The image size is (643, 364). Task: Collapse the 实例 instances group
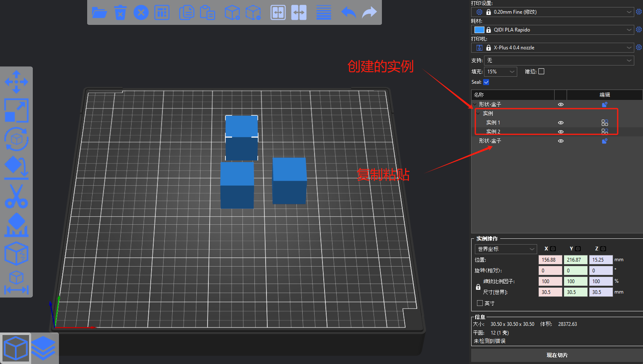point(479,114)
